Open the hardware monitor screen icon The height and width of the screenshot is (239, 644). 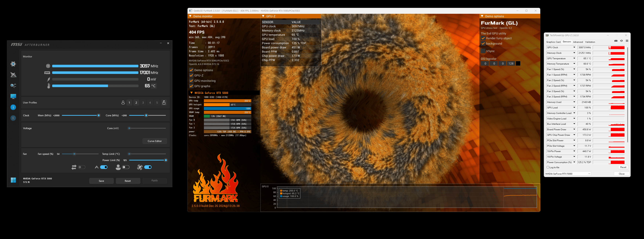point(13,96)
